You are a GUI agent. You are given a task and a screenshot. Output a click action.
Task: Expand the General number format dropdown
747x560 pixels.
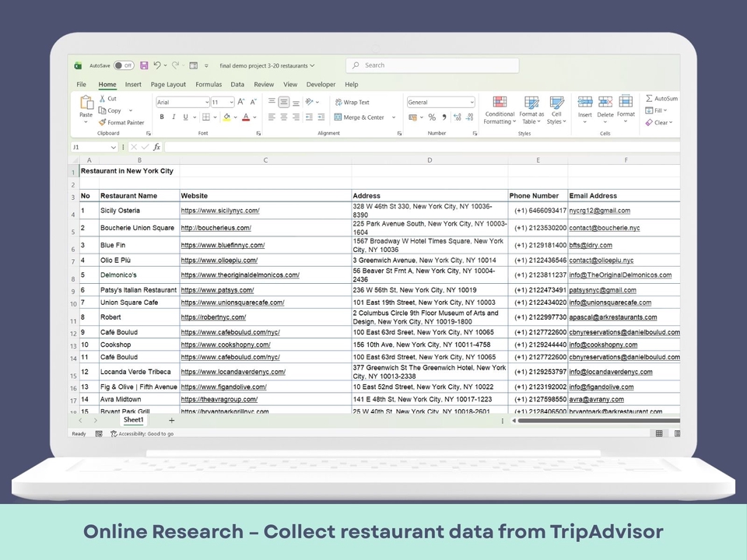click(471, 103)
